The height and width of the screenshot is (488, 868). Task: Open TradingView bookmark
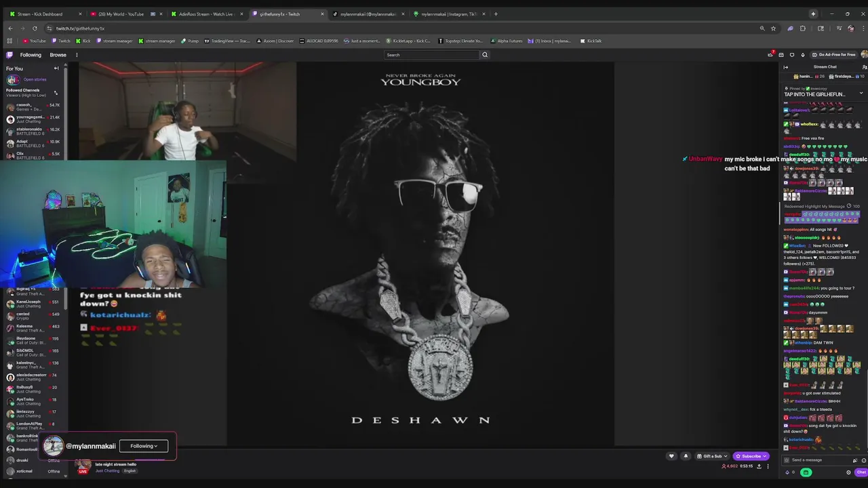coord(227,41)
